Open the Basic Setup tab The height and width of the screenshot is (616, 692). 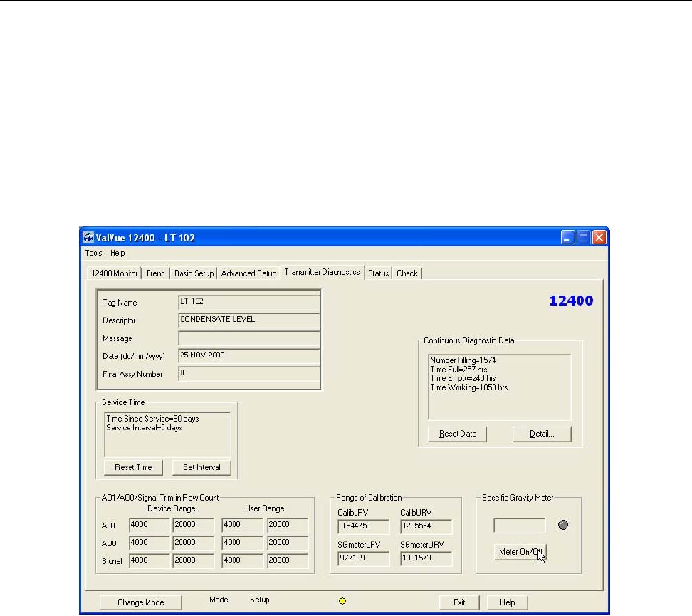(x=194, y=273)
